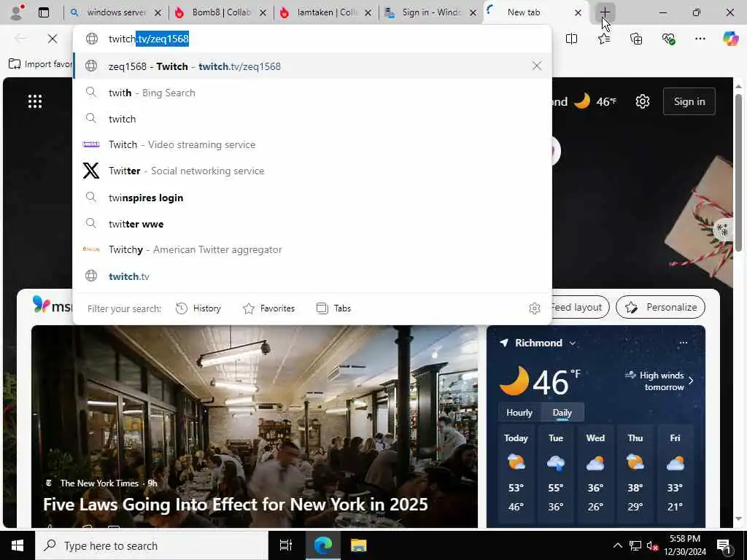This screenshot has height=560, width=747.
Task: Launch the Copilot icon
Action: tap(730, 39)
